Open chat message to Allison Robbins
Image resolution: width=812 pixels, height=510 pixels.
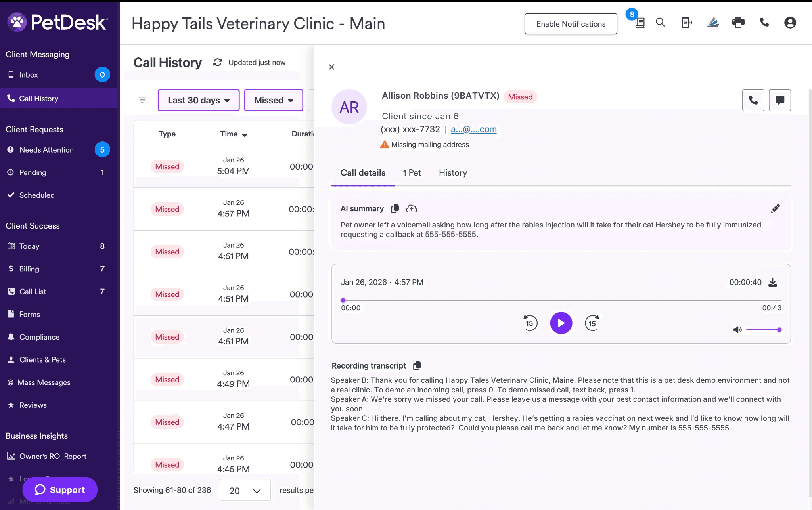click(779, 100)
